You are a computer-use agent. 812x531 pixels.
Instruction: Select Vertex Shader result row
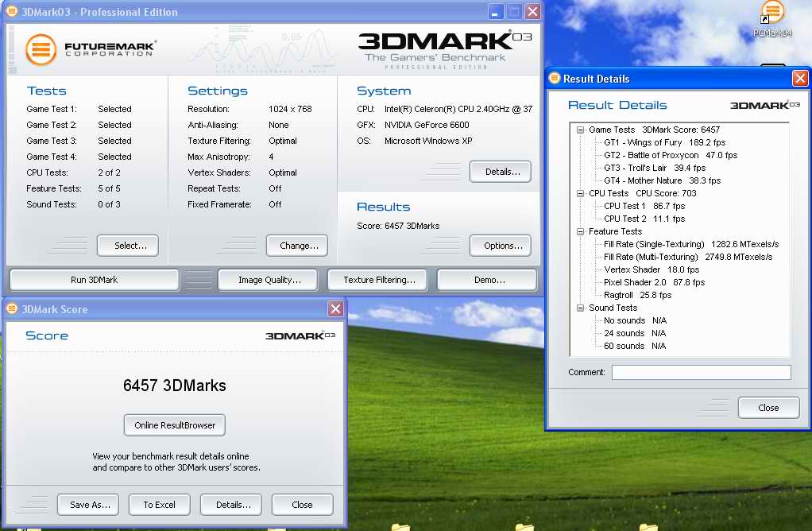pos(652,269)
